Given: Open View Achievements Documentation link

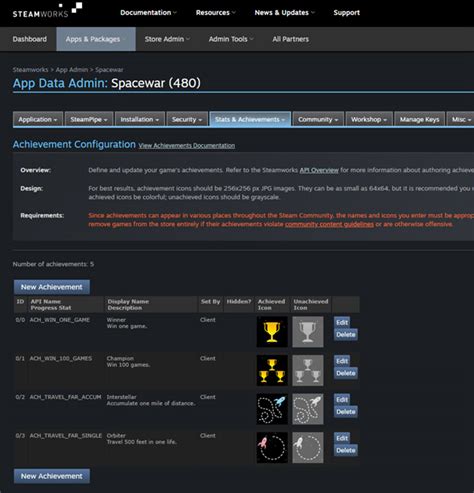Looking at the screenshot, I should point(187,146).
